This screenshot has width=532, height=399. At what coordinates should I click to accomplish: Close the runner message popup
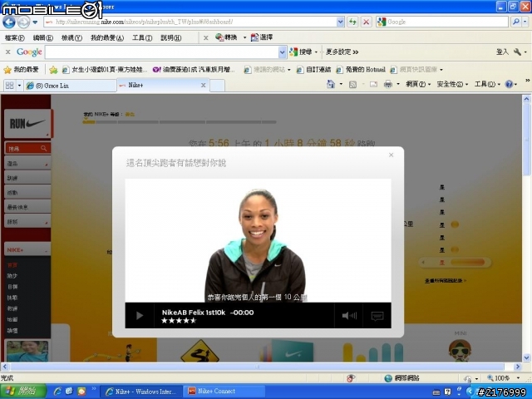pyautogui.click(x=391, y=155)
